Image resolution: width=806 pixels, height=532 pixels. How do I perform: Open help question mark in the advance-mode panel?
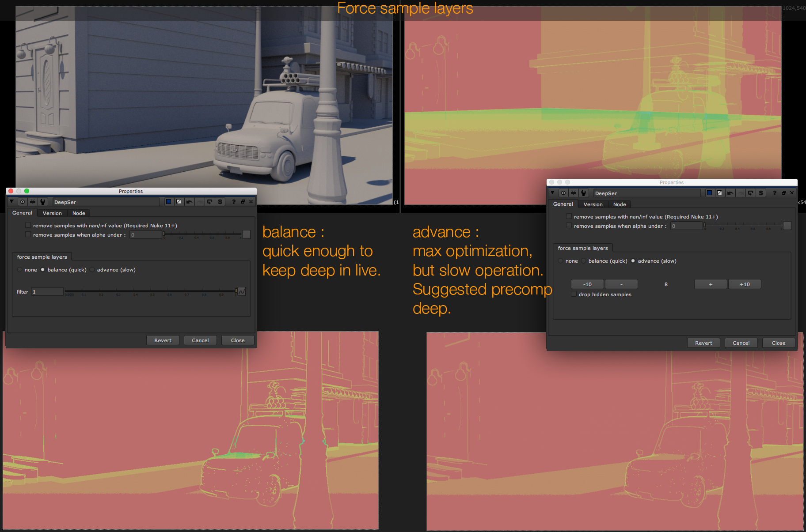774,193
